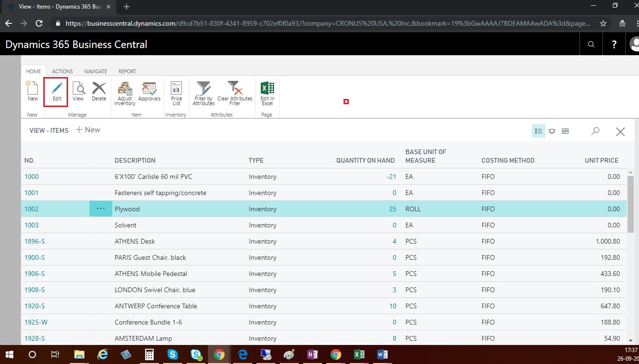Click the browser back arrow
This screenshot has height=364, width=639.
[9, 23]
